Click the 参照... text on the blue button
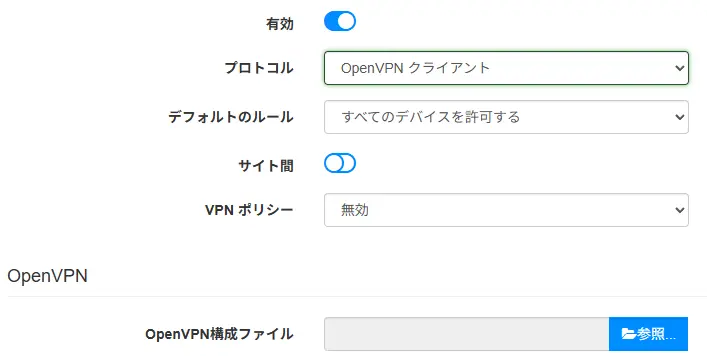This screenshot has width=707, height=362. tap(656, 334)
